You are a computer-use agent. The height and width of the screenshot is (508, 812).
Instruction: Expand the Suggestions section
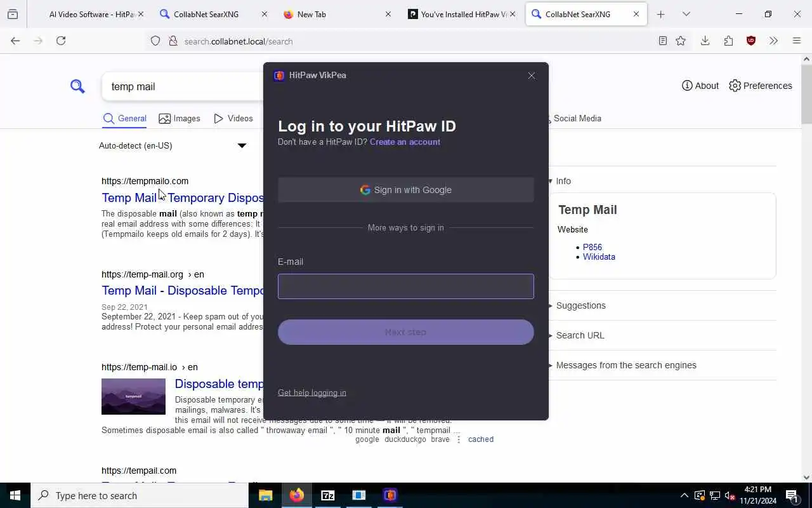(x=577, y=305)
